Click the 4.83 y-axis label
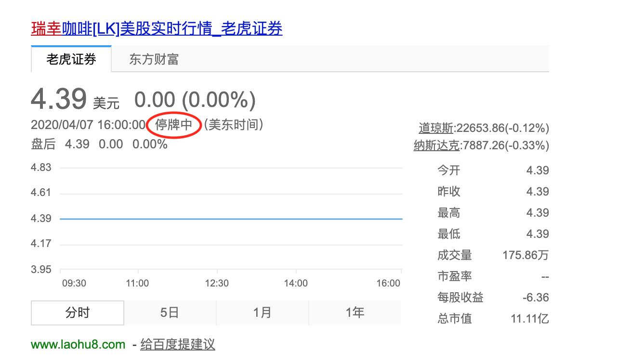 (41, 168)
